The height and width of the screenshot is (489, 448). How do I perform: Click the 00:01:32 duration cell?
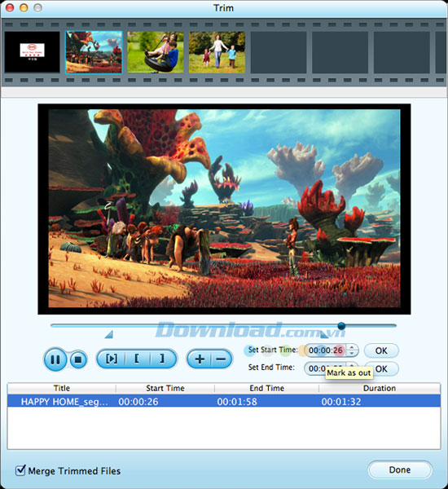tap(341, 401)
